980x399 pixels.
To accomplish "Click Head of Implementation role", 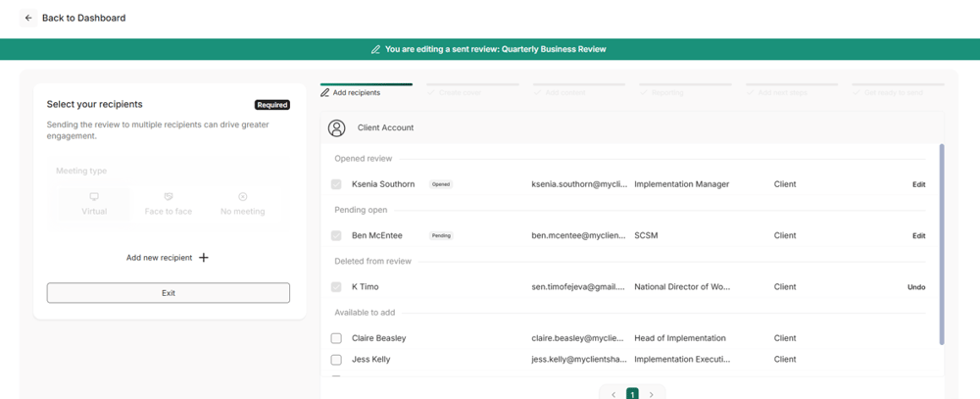I will tap(680, 338).
